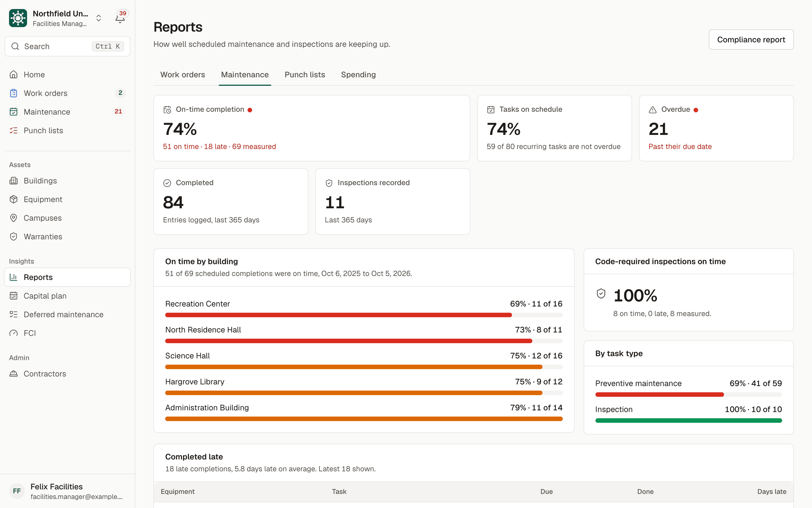Open Capital plan calendar icon
Image resolution: width=812 pixels, height=508 pixels.
click(14, 296)
